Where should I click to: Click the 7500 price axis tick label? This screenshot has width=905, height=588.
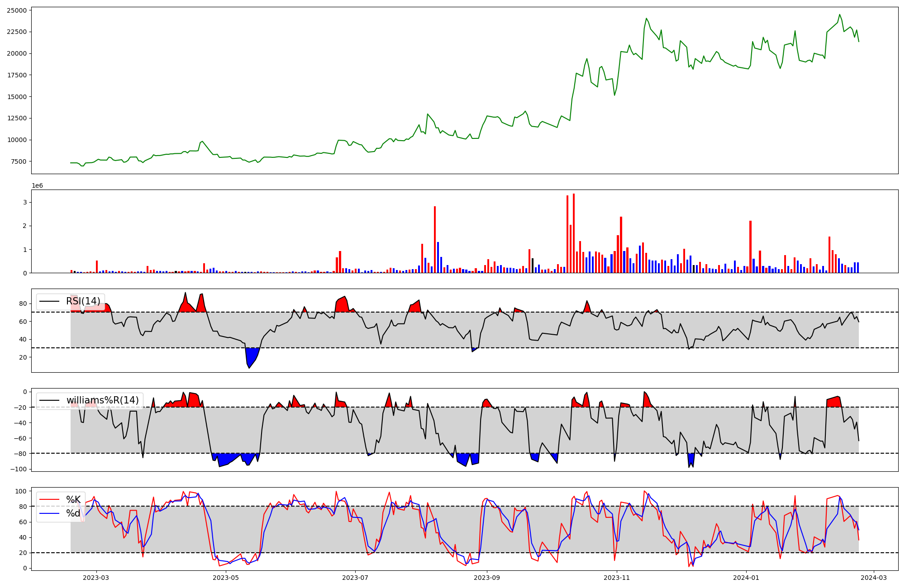coord(19,161)
